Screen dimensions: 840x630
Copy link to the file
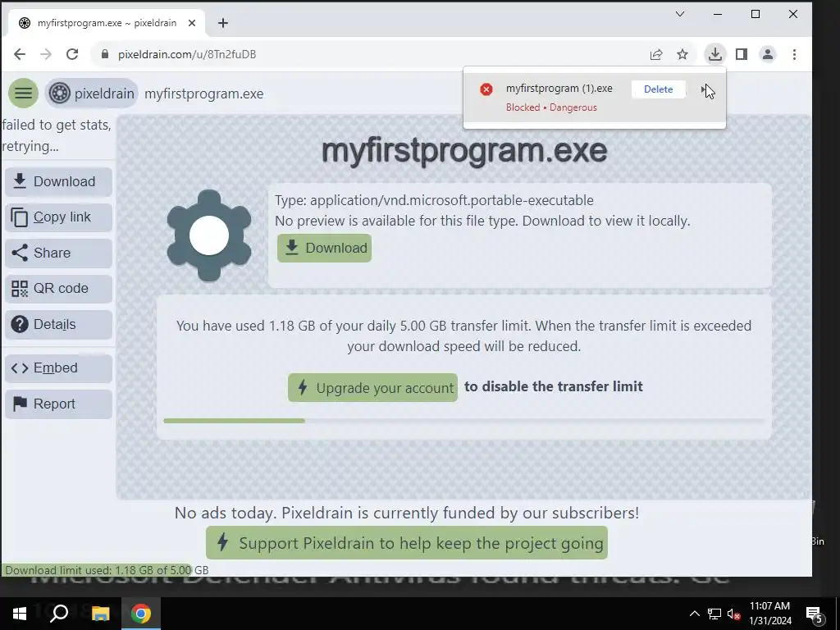click(59, 217)
